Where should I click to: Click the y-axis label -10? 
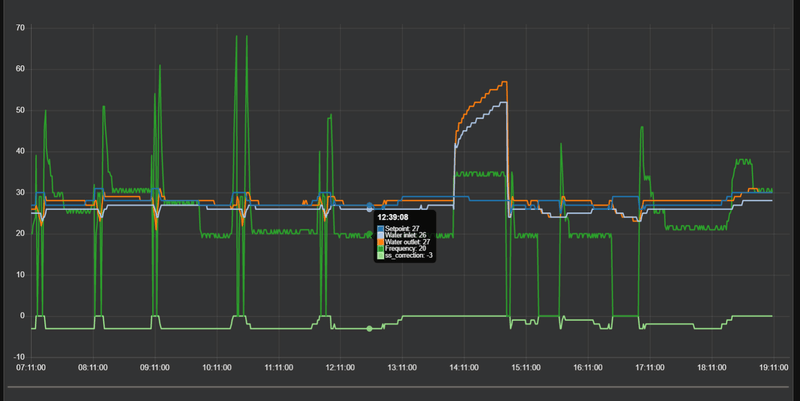(19, 357)
